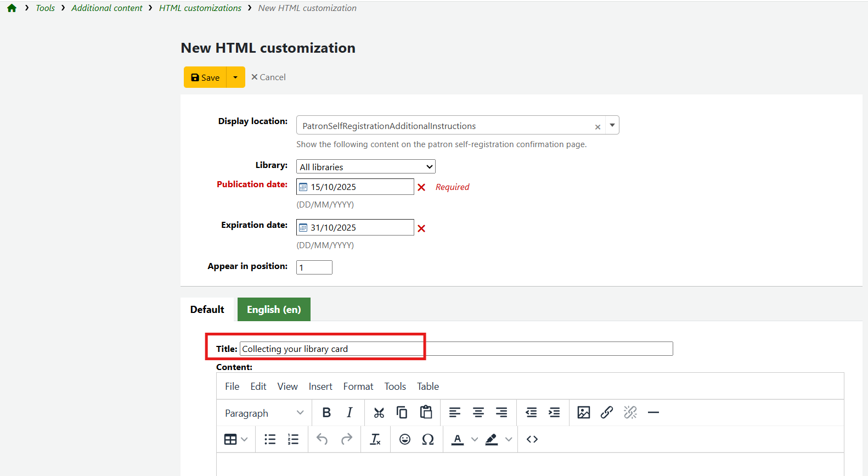Switch to the English (en) tab
The height and width of the screenshot is (476, 868).
click(274, 310)
